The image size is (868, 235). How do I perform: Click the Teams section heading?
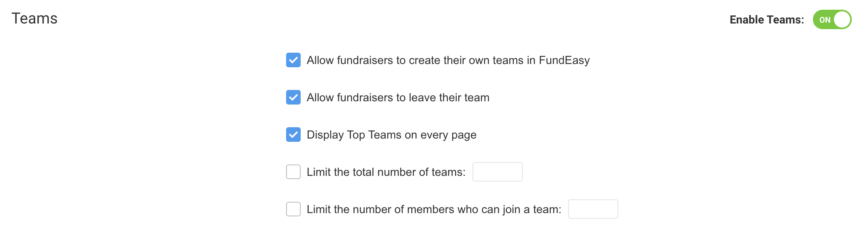pyautogui.click(x=34, y=19)
